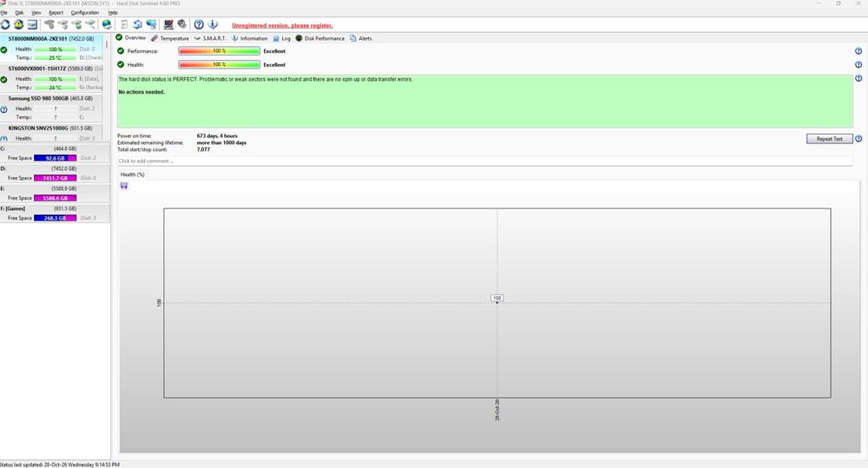Open the Report menu
The height and width of the screenshot is (468, 868).
click(56, 12)
